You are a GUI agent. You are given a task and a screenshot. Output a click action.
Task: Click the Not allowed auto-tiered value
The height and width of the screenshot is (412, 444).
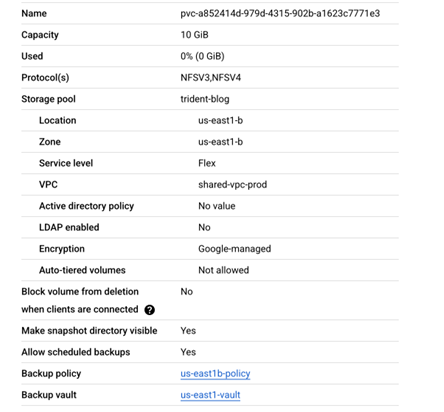tap(224, 270)
